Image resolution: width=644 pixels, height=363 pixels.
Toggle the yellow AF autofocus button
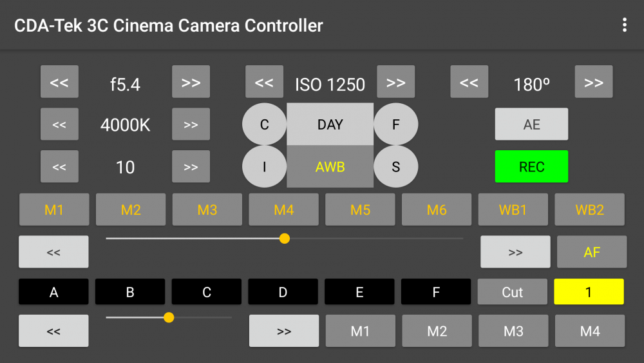pos(591,252)
